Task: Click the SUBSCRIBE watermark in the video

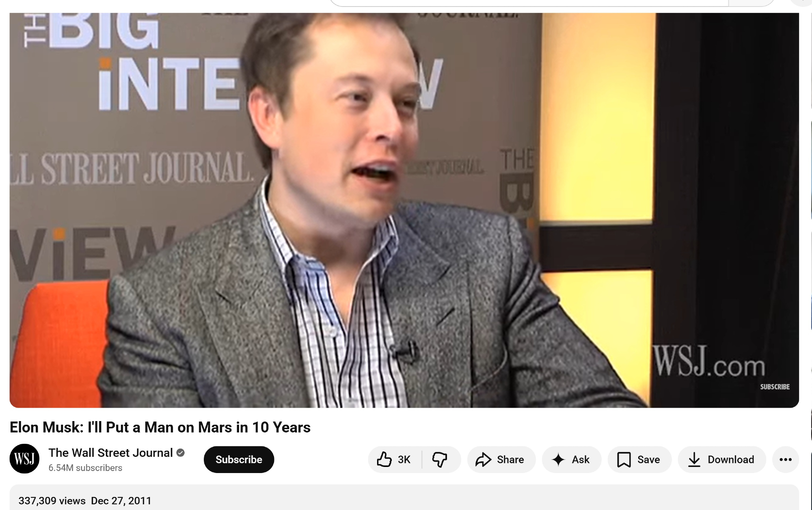Action: pos(775,387)
